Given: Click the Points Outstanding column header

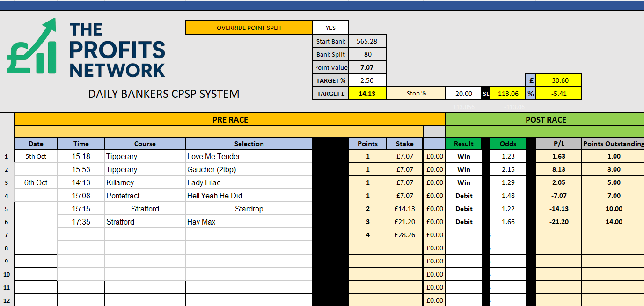Looking at the screenshot, I should 613,144.
